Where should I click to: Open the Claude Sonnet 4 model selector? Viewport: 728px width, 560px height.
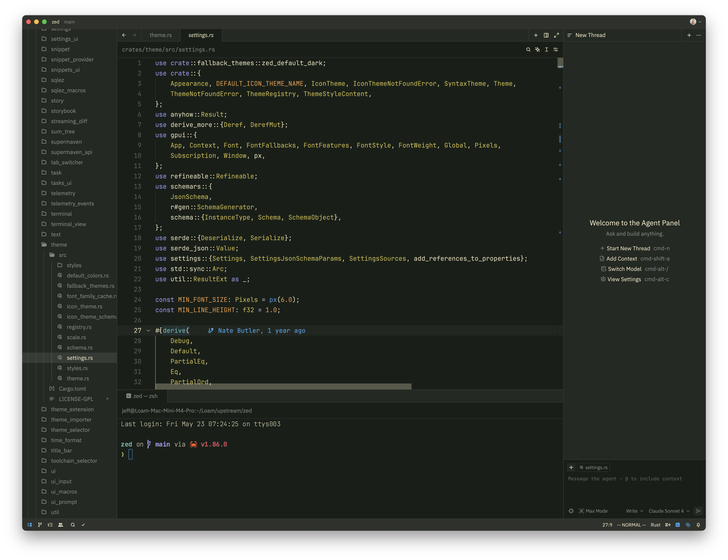pyautogui.click(x=669, y=511)
